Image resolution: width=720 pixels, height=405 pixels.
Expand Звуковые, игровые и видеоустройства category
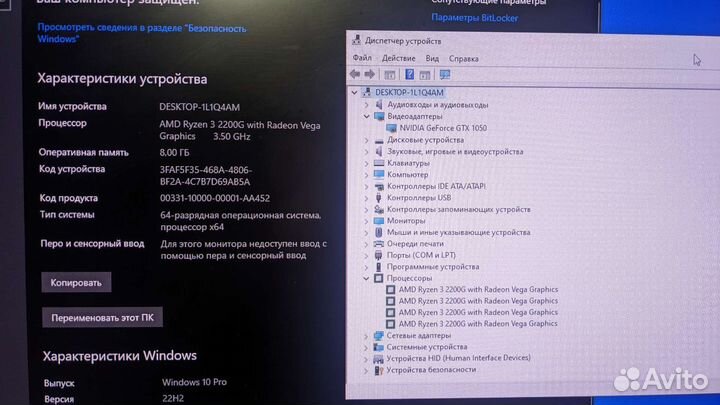366,152
